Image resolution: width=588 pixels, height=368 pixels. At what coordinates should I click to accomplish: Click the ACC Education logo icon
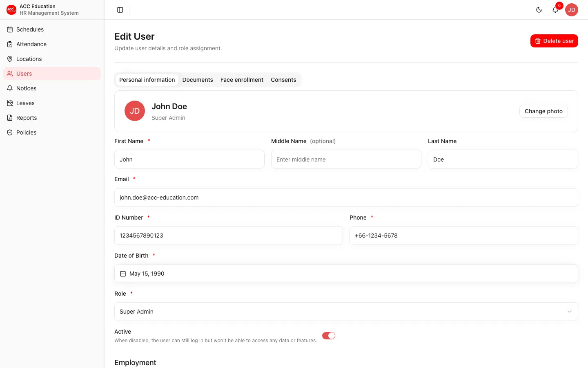[x=11, y=10]
